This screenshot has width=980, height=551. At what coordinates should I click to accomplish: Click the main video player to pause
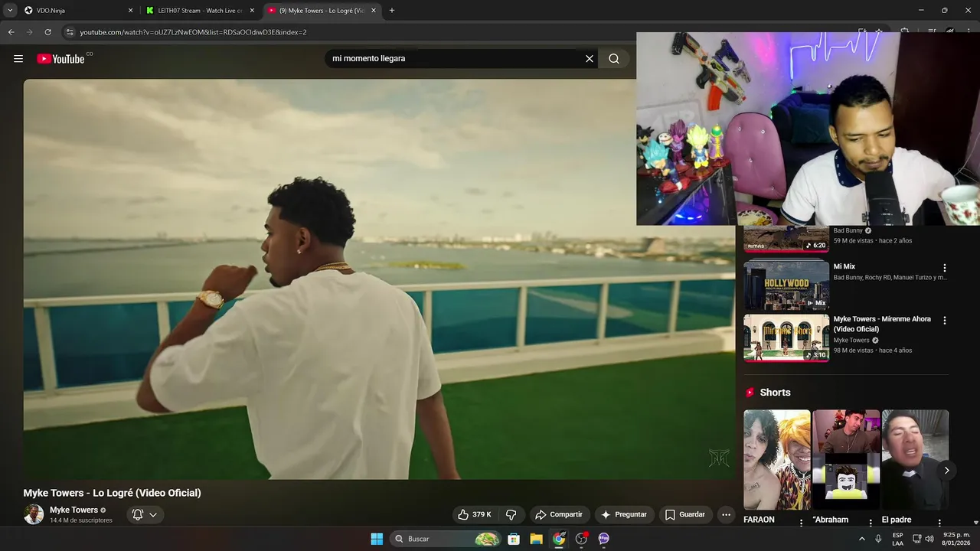coord(379,279)
